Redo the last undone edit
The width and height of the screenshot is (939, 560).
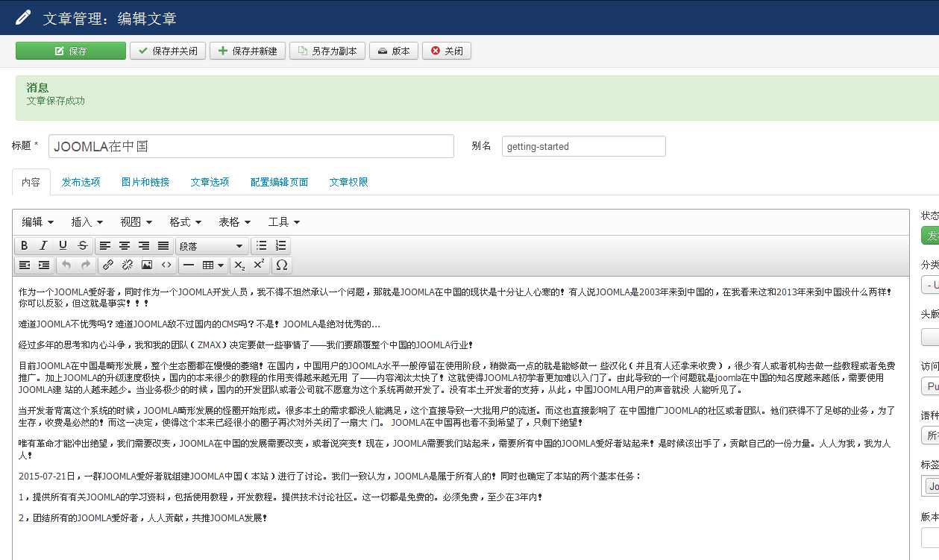point(86,265)
